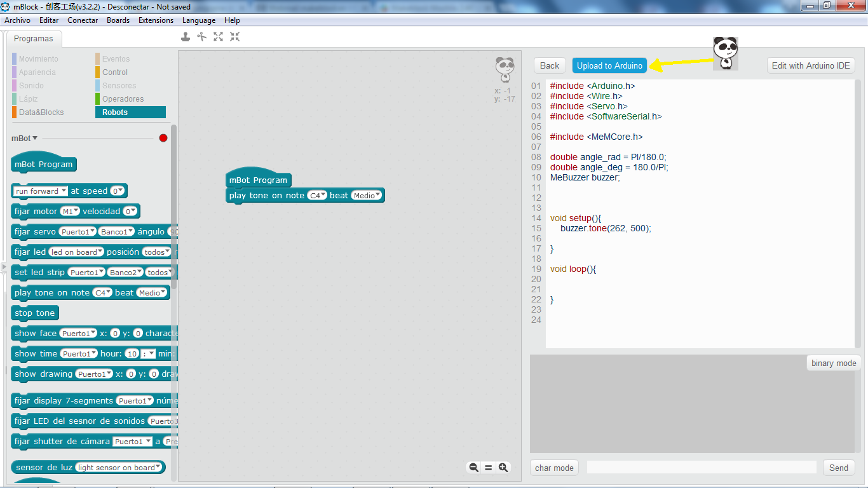The width and height of the screenshot is (868, 488).
Task: Open Puerto1 dropdown in show face block
Action: tap(78, 333)
